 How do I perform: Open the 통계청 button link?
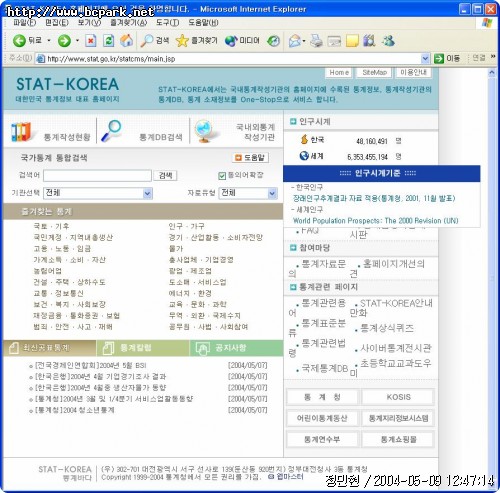(322, 397)
